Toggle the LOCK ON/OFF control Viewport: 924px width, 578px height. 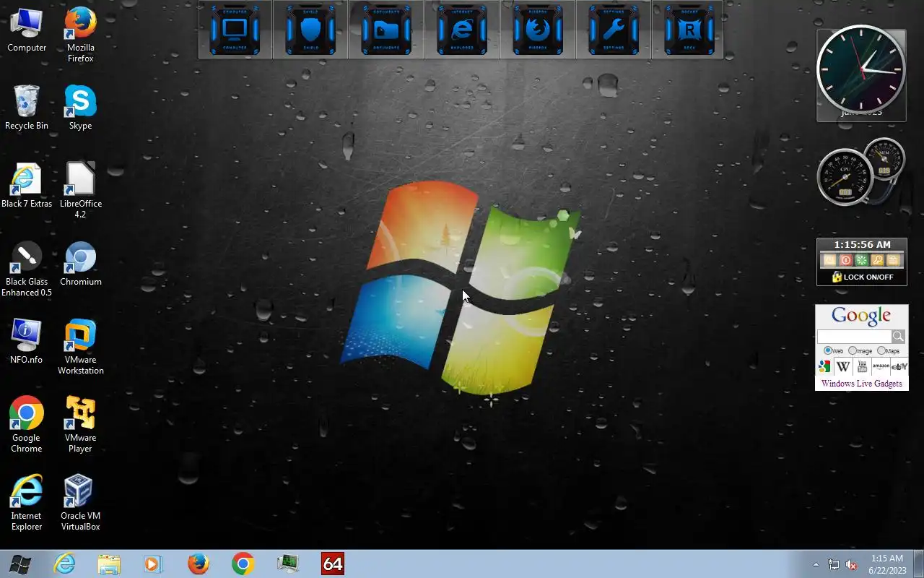862,277
